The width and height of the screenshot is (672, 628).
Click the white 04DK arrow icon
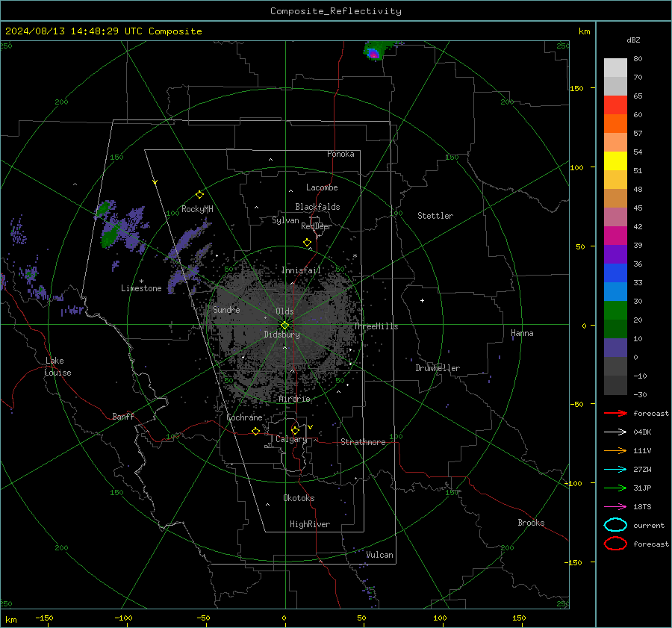(615, 432)
